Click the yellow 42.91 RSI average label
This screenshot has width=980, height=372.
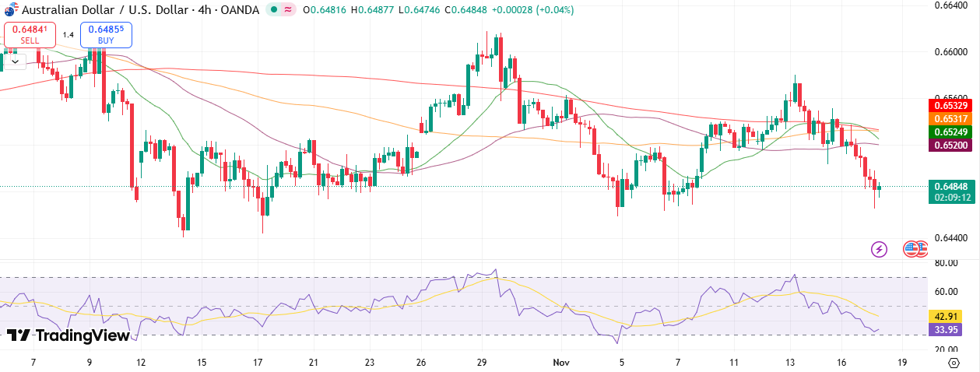pyautogui.click(x=945, y=317)
